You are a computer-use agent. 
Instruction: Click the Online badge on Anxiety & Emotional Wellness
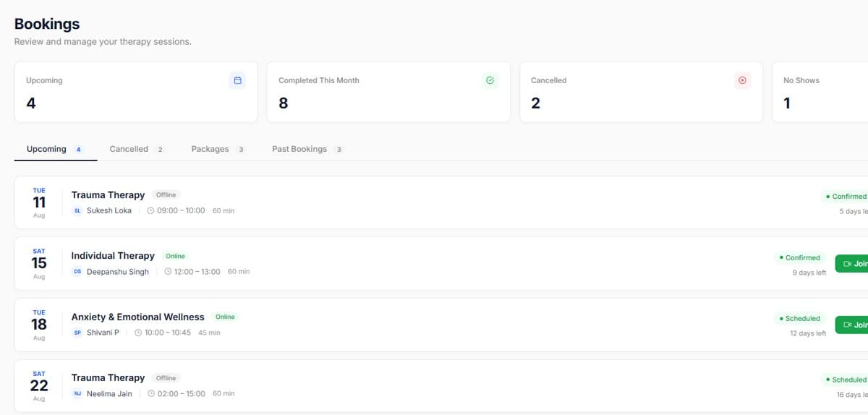point(225,317)
